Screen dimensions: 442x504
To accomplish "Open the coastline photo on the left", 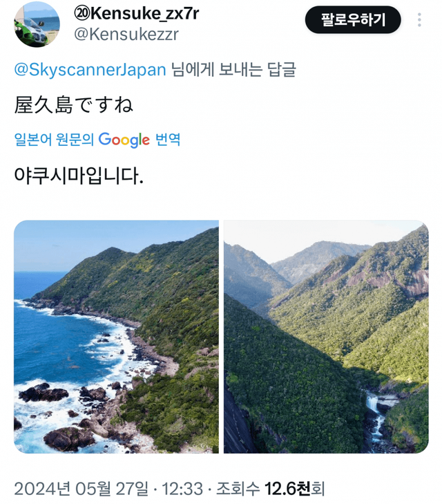I will coord(116,337).
